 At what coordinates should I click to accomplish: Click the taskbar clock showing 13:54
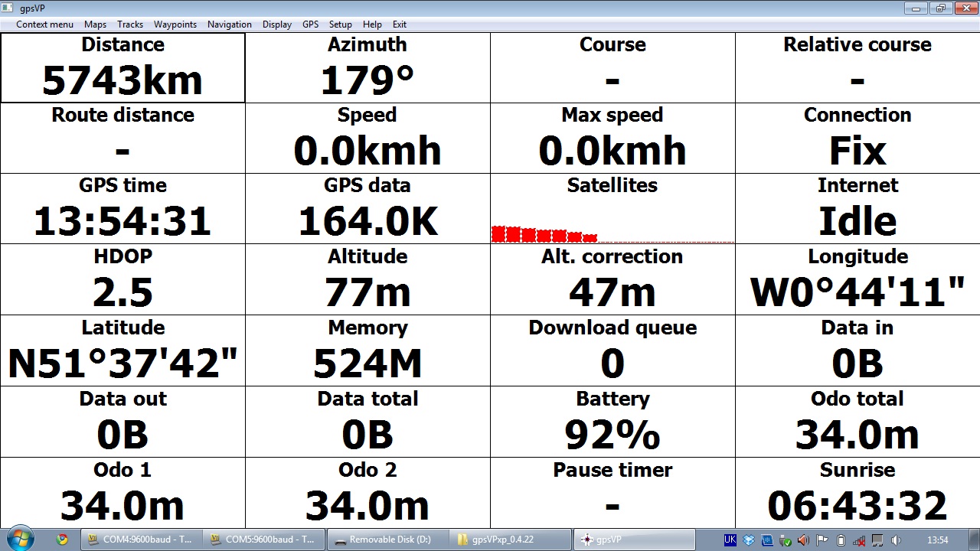point(937,540)
